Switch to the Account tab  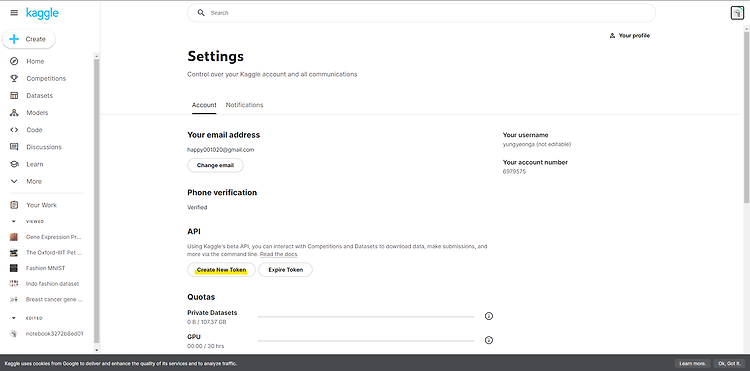pos(204,105)
